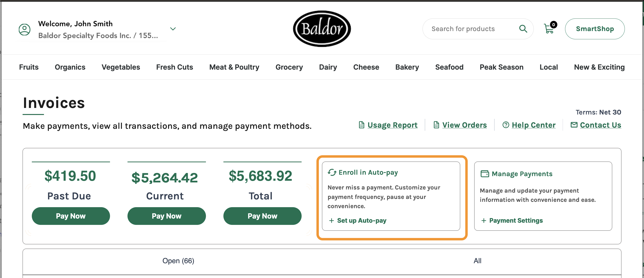Focus the Search for products field
Viewport: 644px width, 278px height.
point(478,29)
